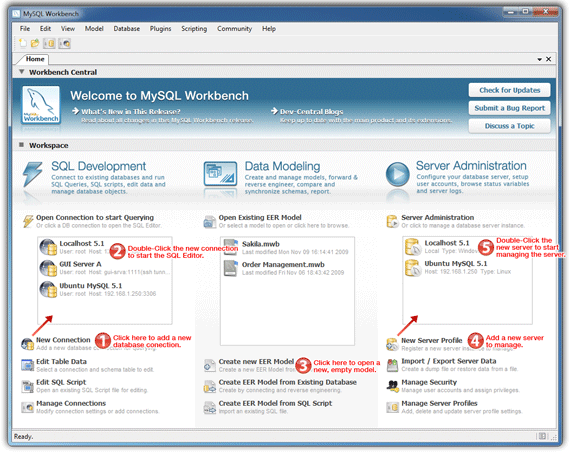Click Create EER Model from SQL Script icon
The width and height of the screenshot is (570, 455).
(x=210, y=407)
